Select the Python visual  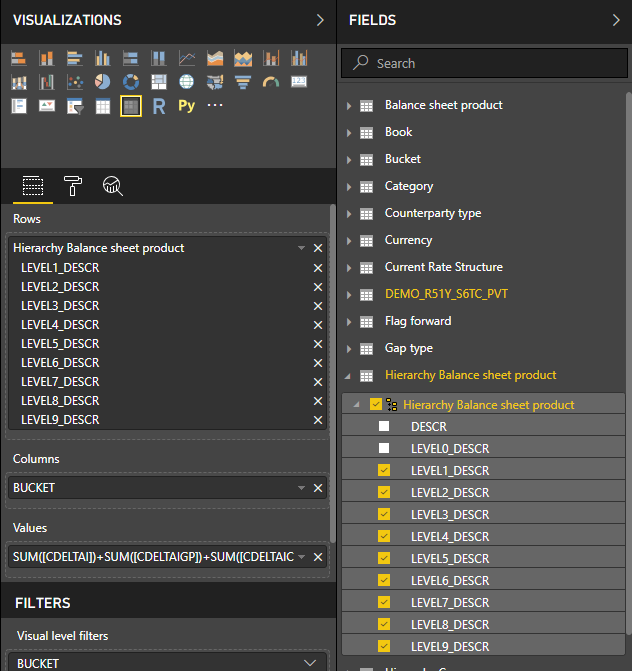pyautogui.click(x=187, y=106)
